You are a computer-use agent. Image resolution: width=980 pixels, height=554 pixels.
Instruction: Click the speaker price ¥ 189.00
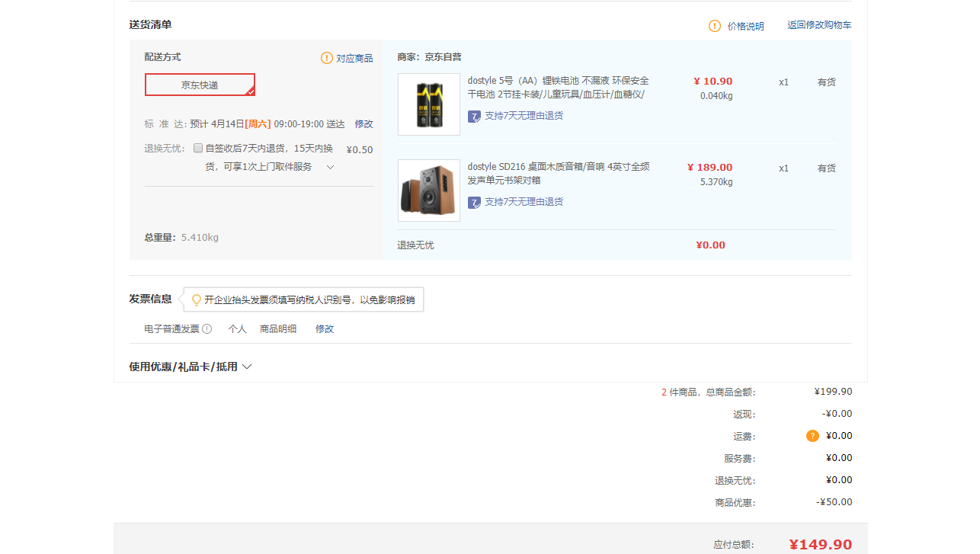[710, 168]
